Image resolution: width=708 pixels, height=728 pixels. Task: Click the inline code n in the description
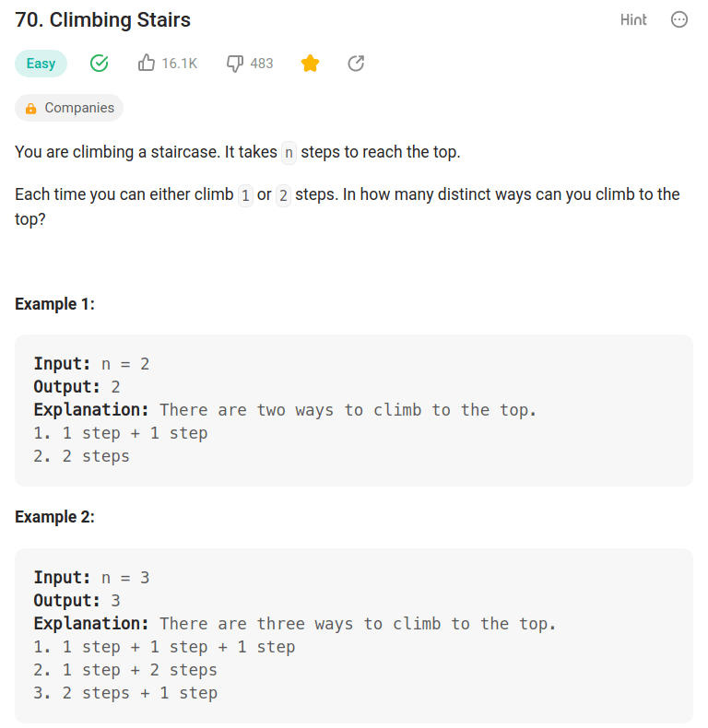coord(289,153)
